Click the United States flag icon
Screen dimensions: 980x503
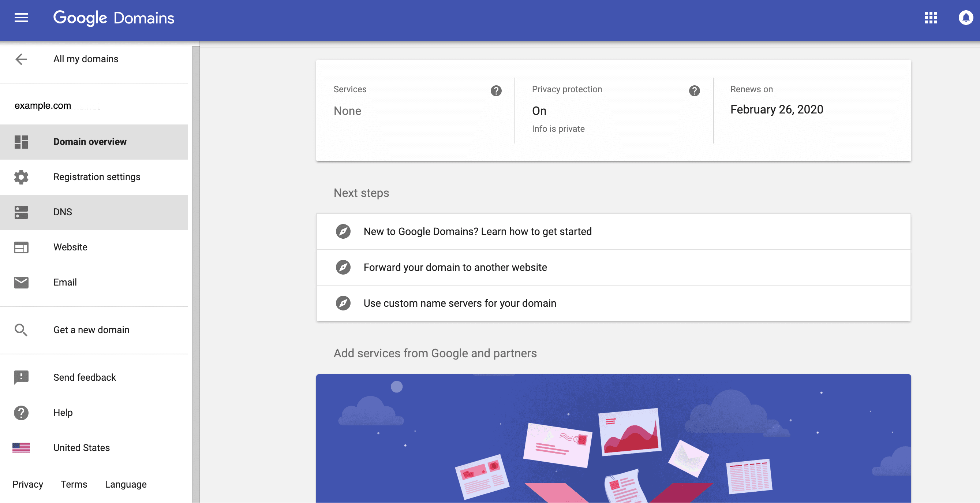click(x=21, y=447)
